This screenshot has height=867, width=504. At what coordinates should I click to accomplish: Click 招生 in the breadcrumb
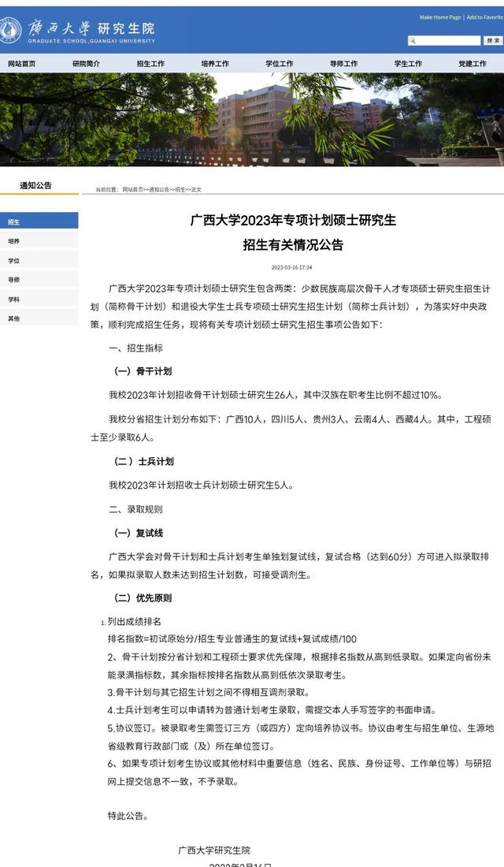180,190
